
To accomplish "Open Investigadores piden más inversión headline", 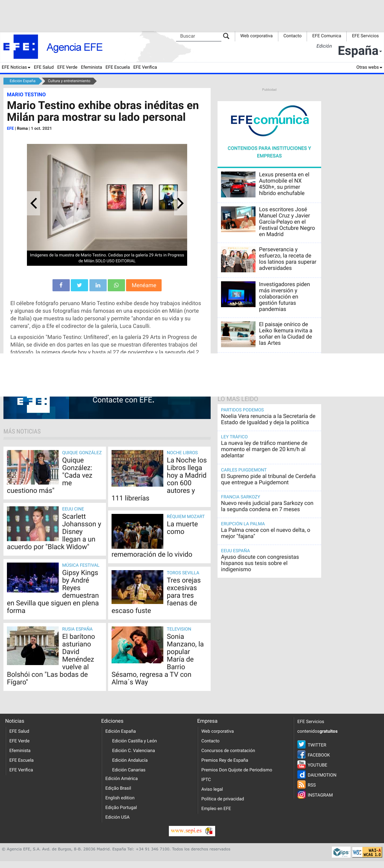I will 284,296.
